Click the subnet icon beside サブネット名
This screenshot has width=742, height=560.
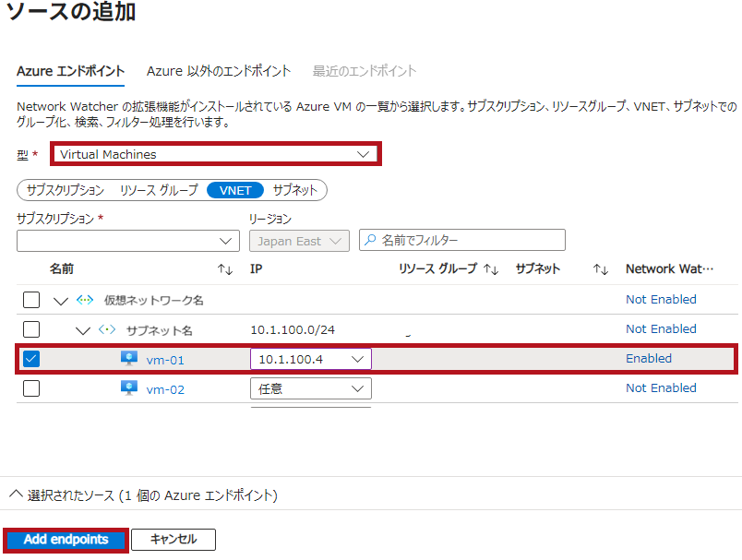click(x=107, y=329)
